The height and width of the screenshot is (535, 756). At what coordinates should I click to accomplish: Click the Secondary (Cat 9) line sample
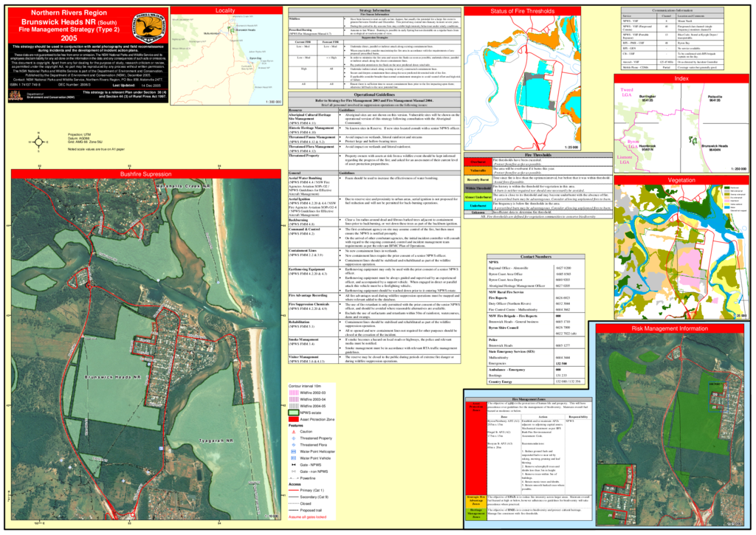[294, 497]
